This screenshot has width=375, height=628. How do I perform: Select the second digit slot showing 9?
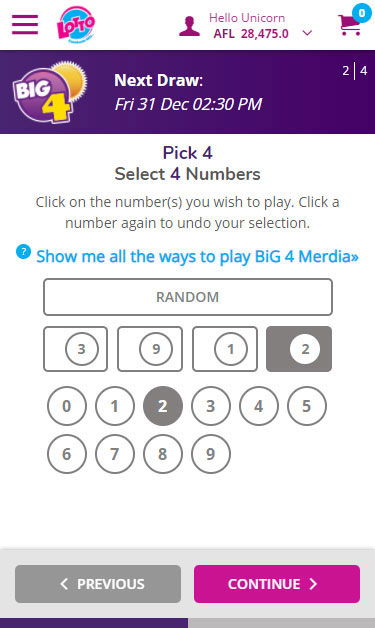pyautogui.click(x=150, y=349)
